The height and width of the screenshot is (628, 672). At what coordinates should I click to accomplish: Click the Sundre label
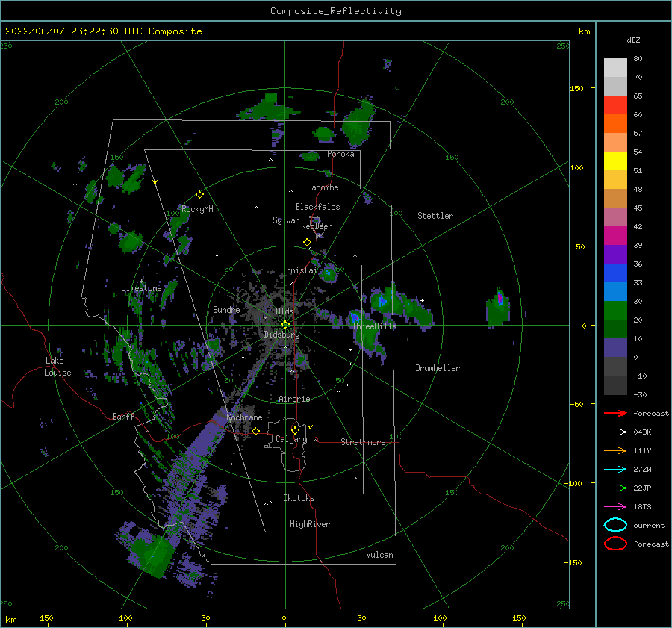226,309
